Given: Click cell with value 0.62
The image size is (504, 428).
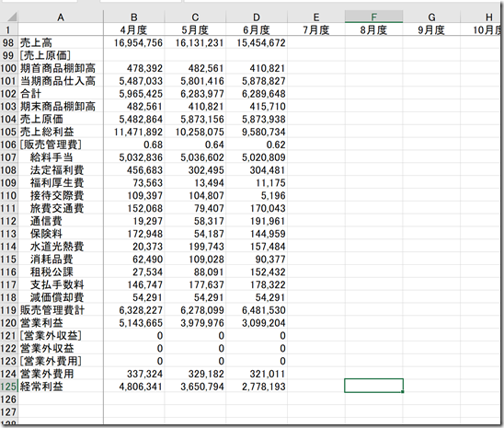Looking at the screenshot, I should coord(257,145).
